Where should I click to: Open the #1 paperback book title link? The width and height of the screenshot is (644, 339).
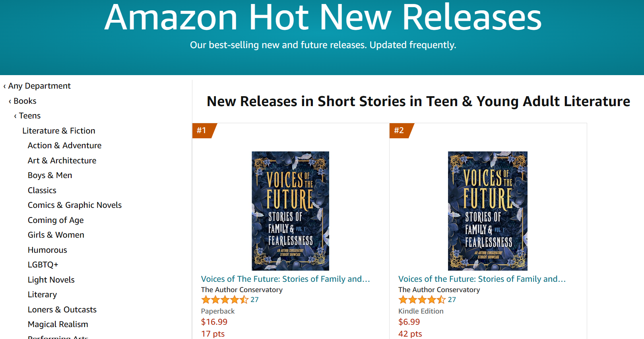tap(285, 279)
